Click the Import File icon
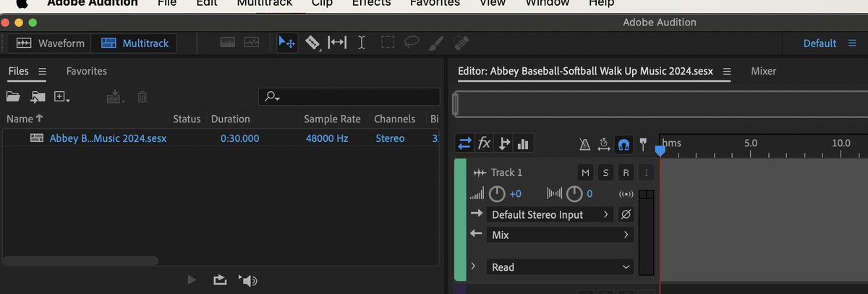The height and width of the screenshot is (294, 868). tap(38, 96)
